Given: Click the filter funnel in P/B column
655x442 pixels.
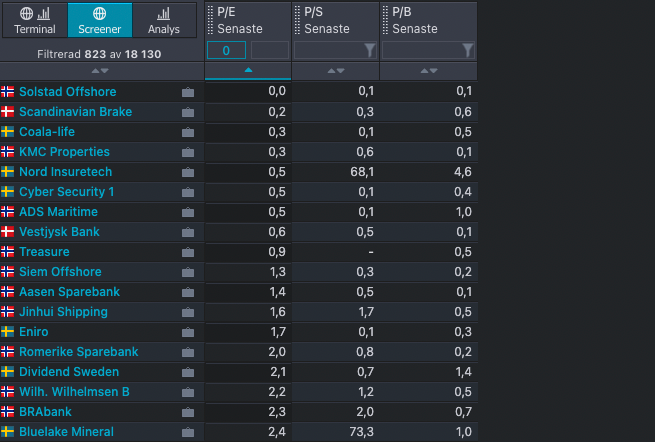Looking at the screenshot, I should (x=467, y=50).
